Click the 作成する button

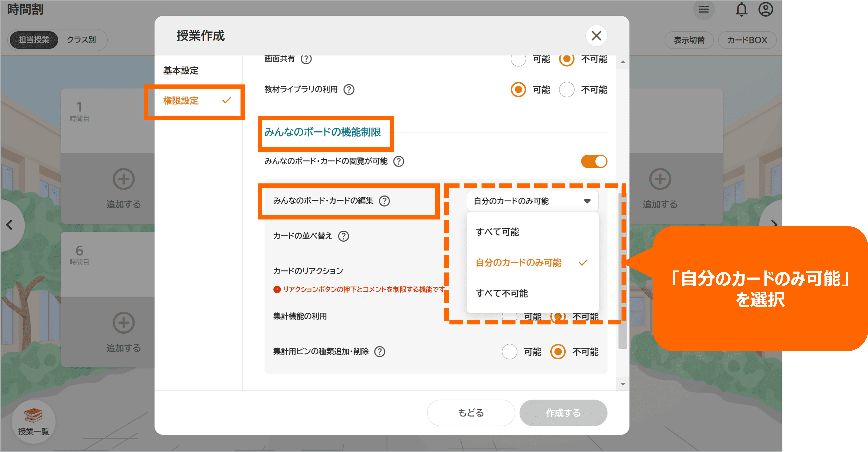coord(563,413)
